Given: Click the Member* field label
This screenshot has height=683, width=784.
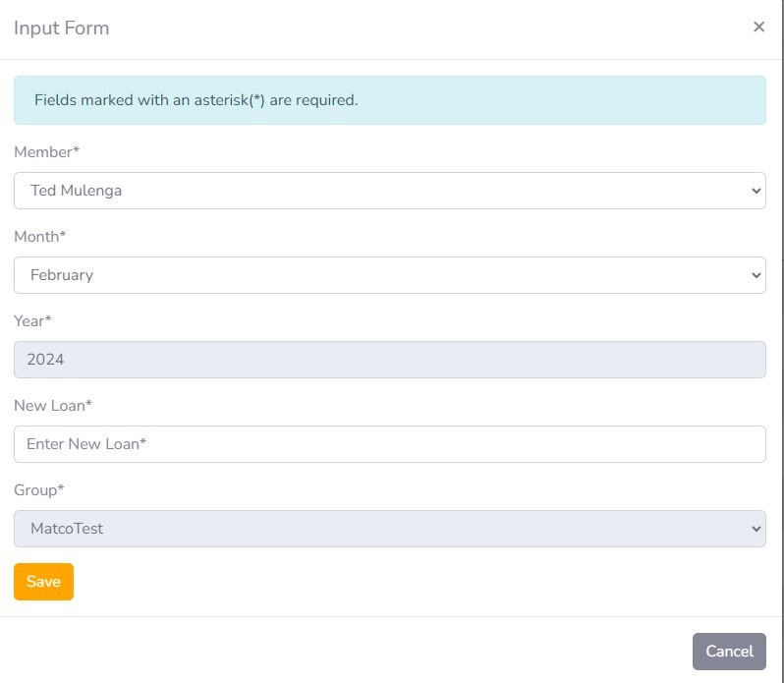Looking at the screenshot, I should point(46,152).
